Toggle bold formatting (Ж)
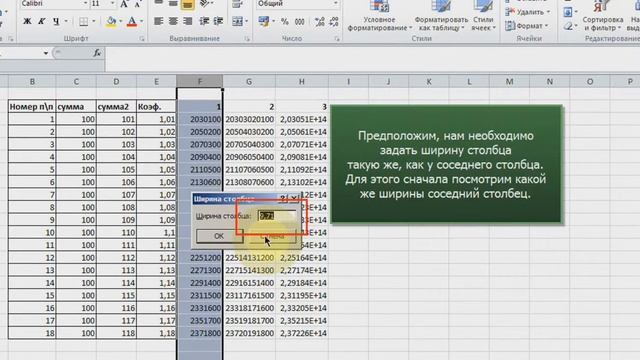The image size is (640, 360). [27, 21]
